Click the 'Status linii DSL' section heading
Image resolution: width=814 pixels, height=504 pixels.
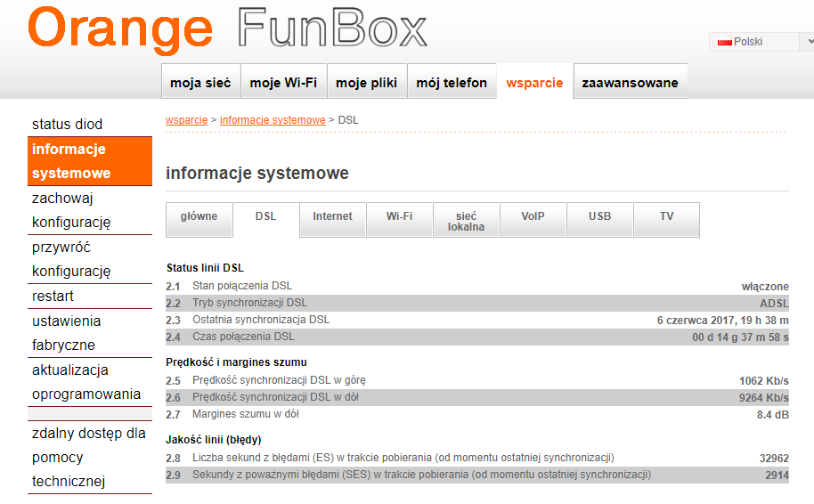coord(205,268)
